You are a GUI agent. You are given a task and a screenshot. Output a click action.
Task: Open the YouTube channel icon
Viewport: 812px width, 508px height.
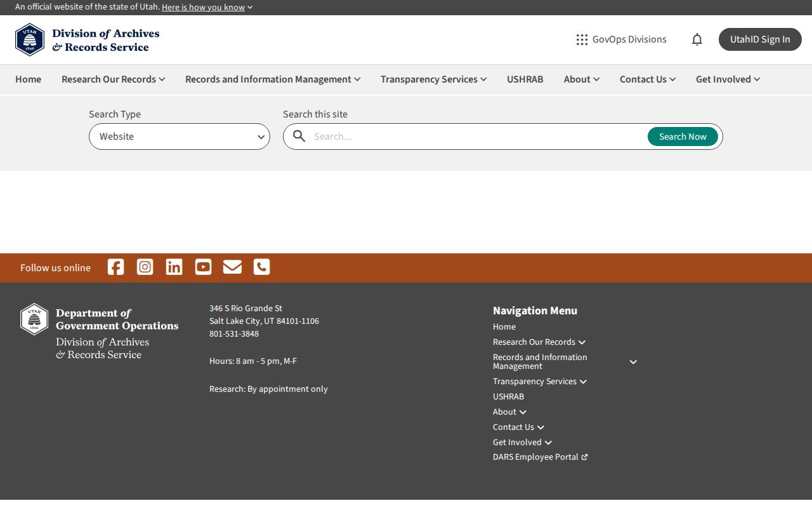pos(203,267)
